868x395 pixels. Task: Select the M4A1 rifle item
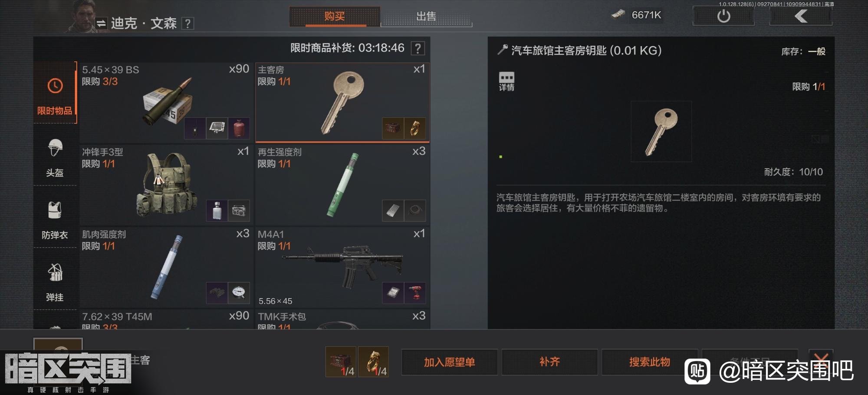click(x=342, y=267)
